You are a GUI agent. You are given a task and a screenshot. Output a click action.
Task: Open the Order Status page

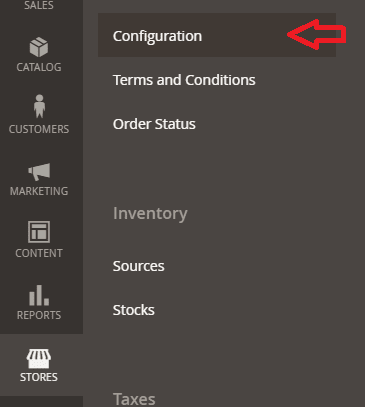click(154, 124)
